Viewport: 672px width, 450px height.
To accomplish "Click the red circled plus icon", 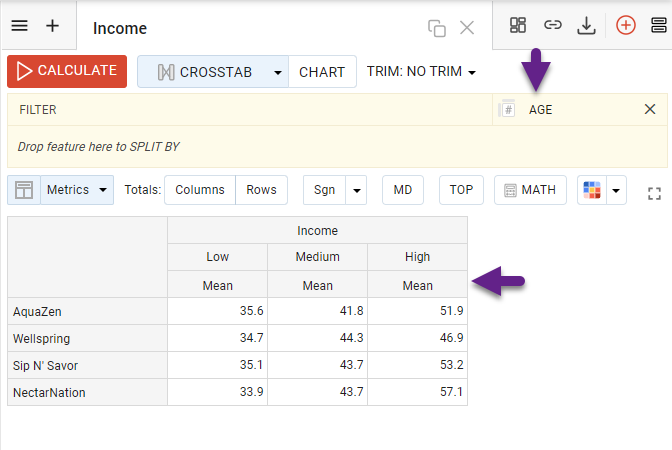I will pos(626,26).
